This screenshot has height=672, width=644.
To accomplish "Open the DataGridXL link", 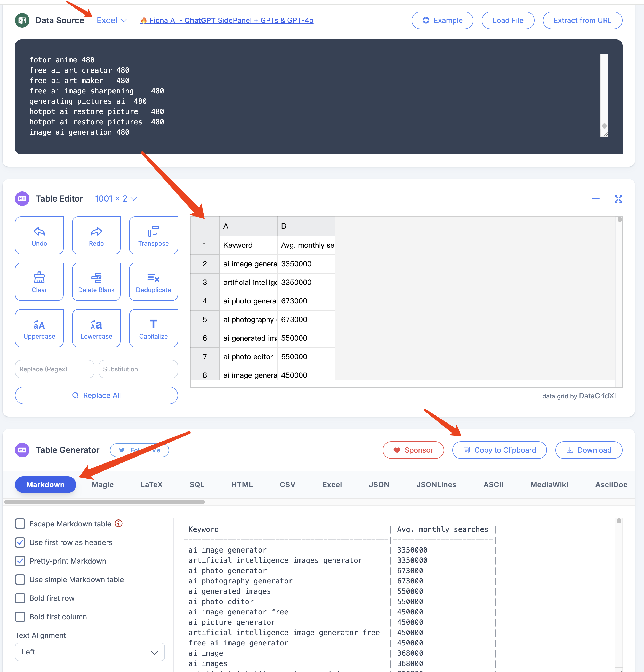I will point(598,396).
